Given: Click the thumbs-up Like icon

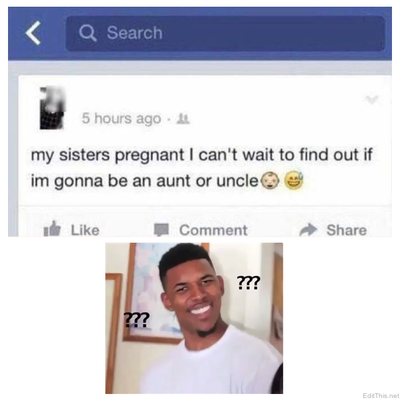Looking at the screenshot, I should pos(53,229).
